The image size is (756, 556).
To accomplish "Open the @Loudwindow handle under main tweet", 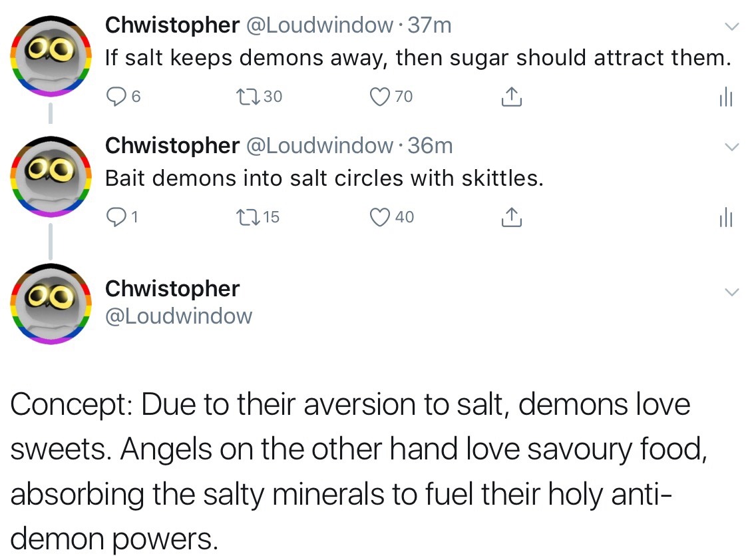I will click(178, 316).
